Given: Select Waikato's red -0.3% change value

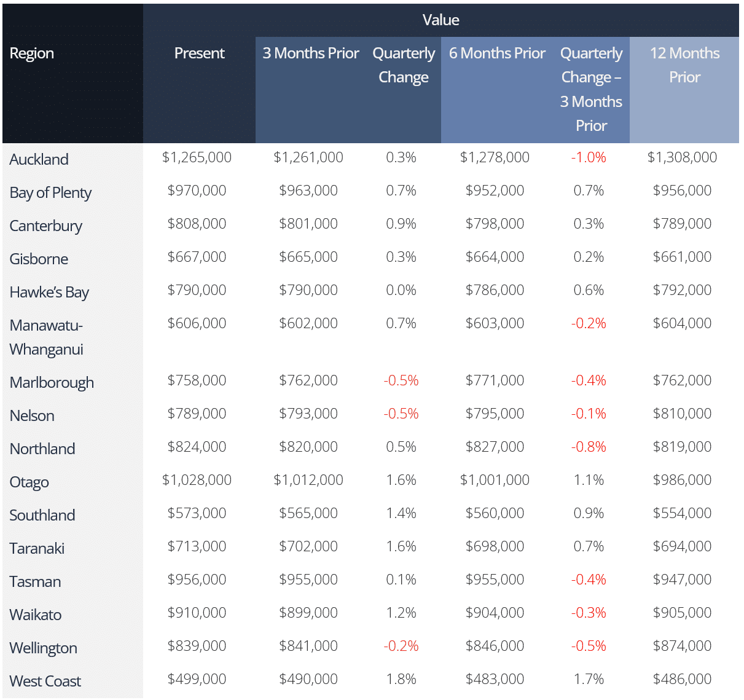Looking at the screenshot, I should (x=589, y=613).
